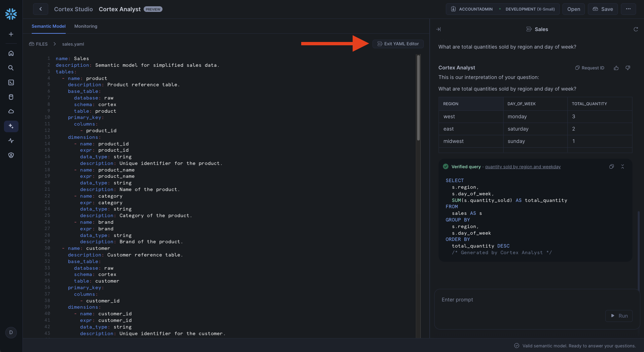Open the user avatar D
This screenshot has height=352, width=644.
[11, 332]
